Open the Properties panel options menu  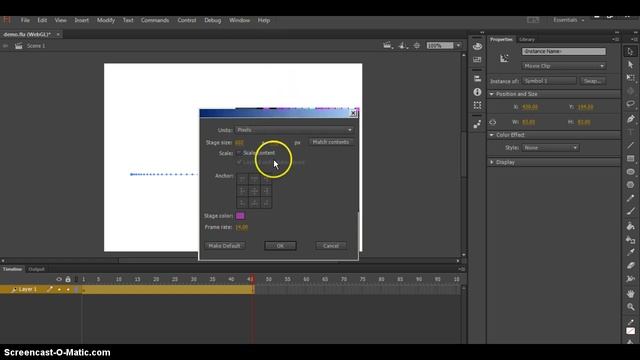click(616, 39)
